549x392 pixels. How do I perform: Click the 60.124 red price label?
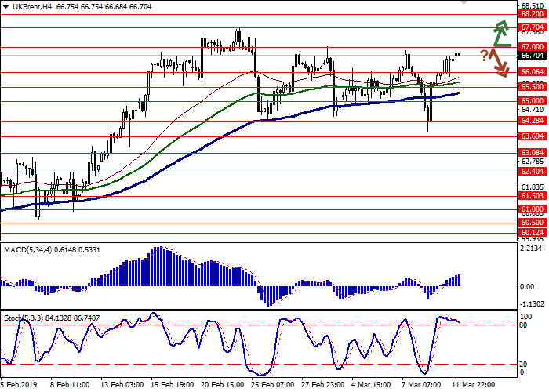pyautogui.click(x=532, y=233)
